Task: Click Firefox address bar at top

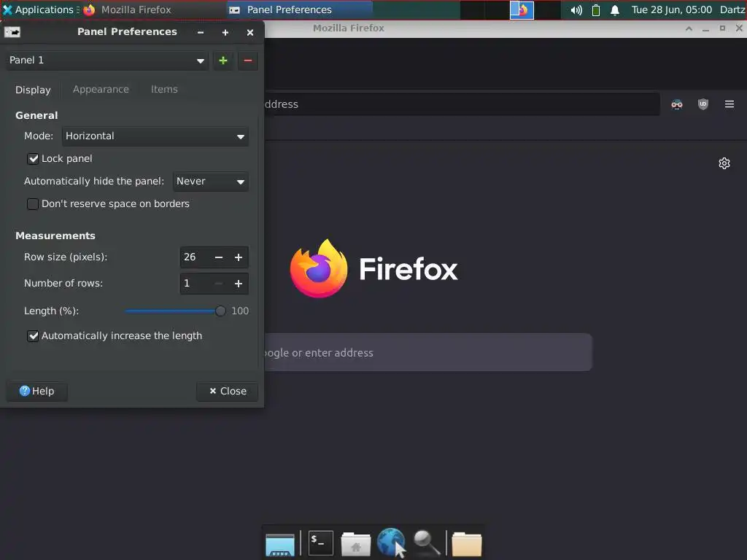Action: [461, 104]
